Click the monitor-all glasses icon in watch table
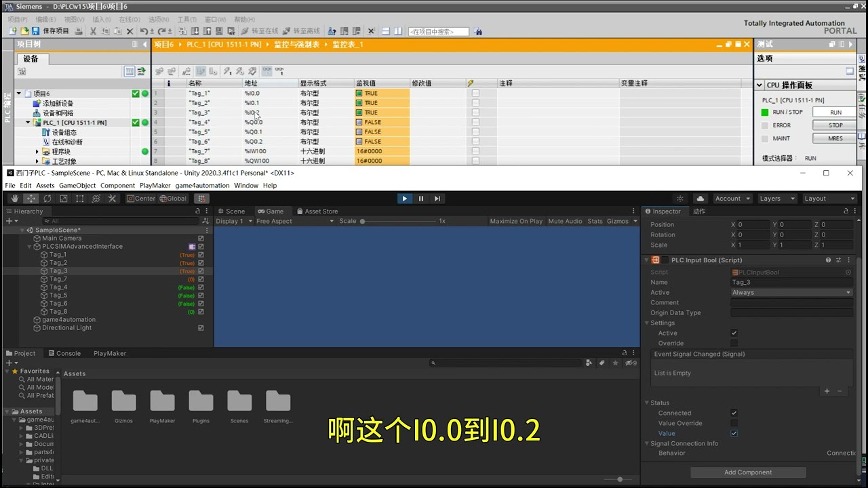This screenshot has width=868, height=488. click(x=267, y=70)
